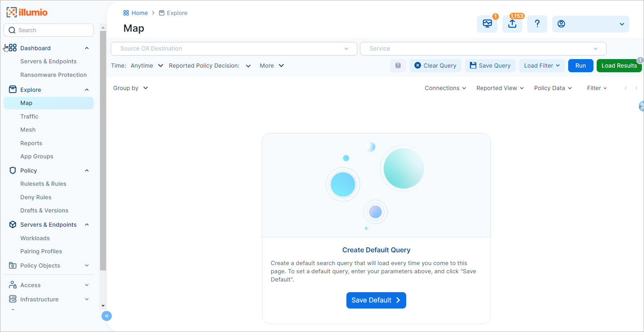644x332 pixels.
Task: Click the user profile icon in the header
Action: click(x=561, y=24)
